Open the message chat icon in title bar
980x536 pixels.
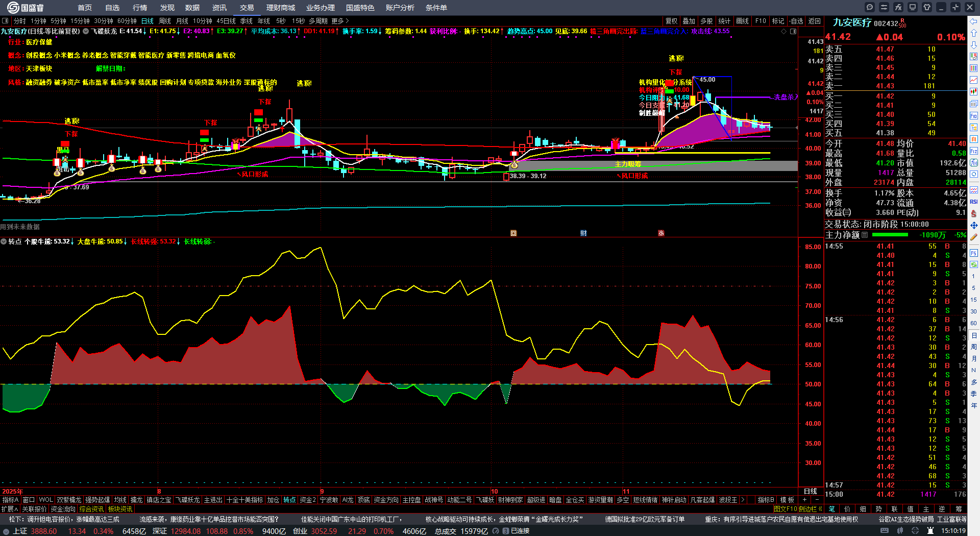click(870, 7)
